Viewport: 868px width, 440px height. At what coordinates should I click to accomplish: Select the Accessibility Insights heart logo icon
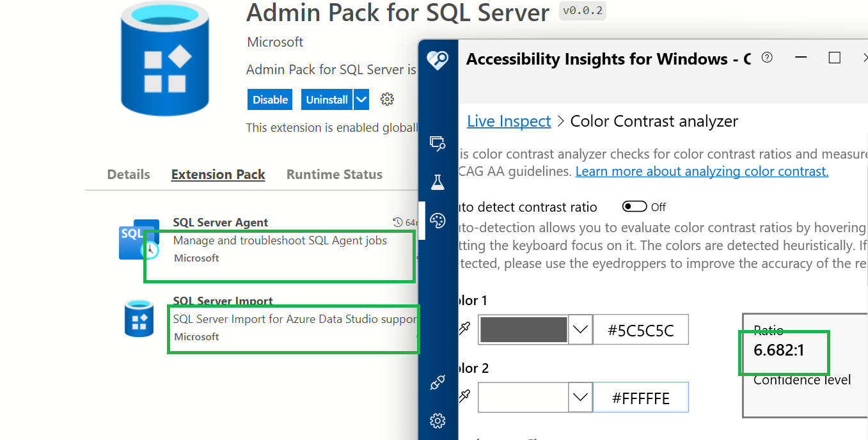coord(438,58)
